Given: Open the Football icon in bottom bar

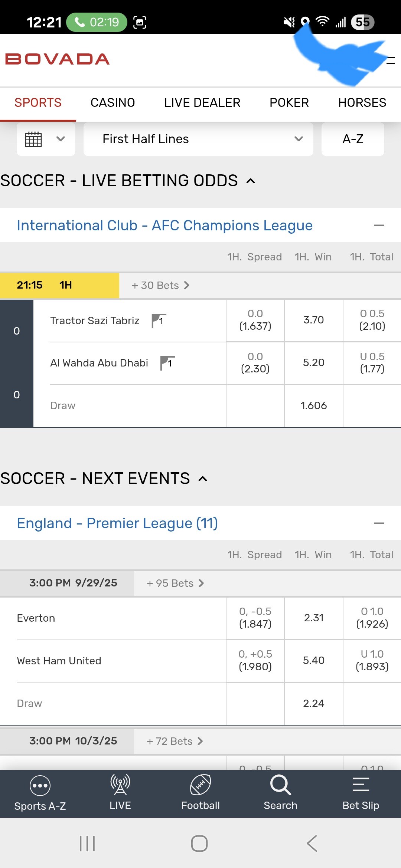Looking at the screenshot, I should (200, 785).
